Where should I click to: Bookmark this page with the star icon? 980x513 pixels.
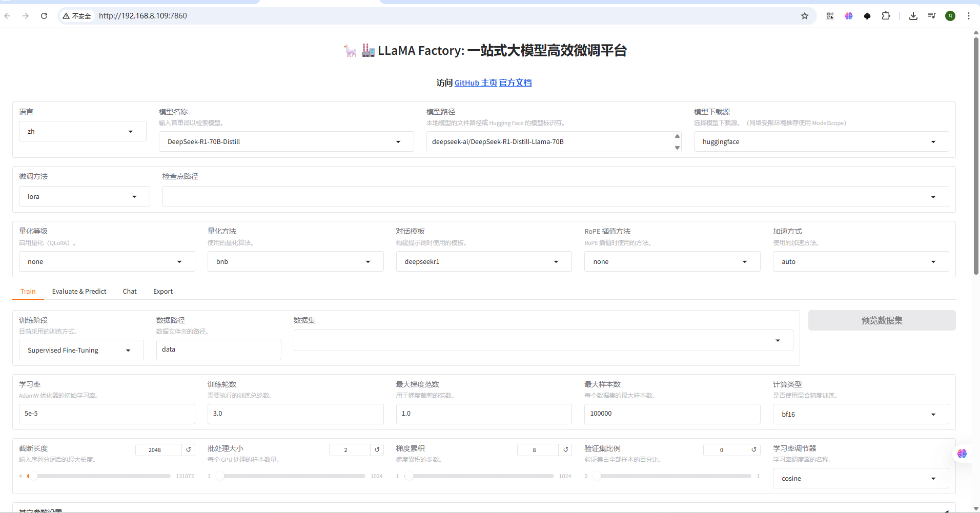point(805,16)
